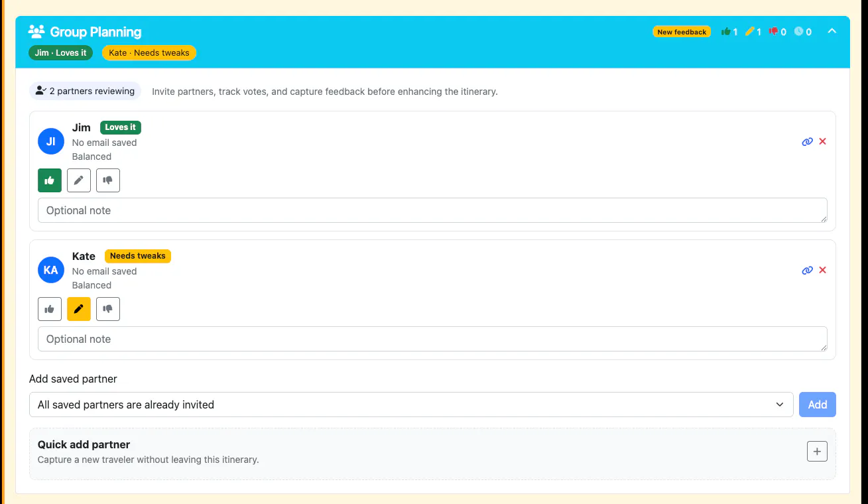Set Kate's vote to thumbs-down
This screenshot has height=504, width=868.
coord(108,309)
